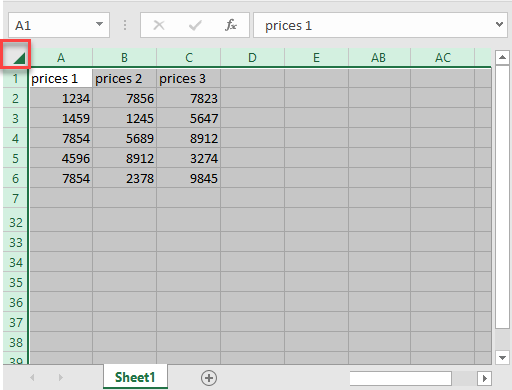Click cell with value 2378
This screenshot has width=512, height=390.
[x=125, y=179]
